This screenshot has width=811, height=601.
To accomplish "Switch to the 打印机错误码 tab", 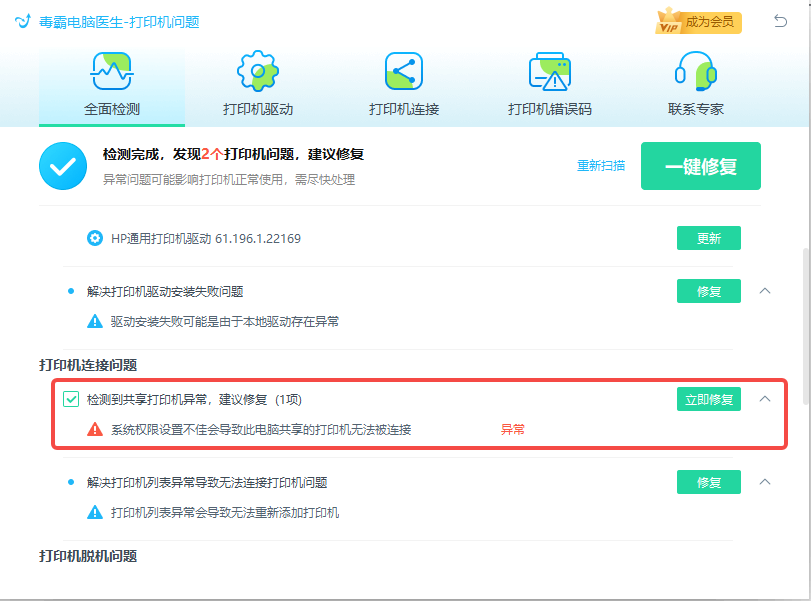I will (x=549, y=87).
